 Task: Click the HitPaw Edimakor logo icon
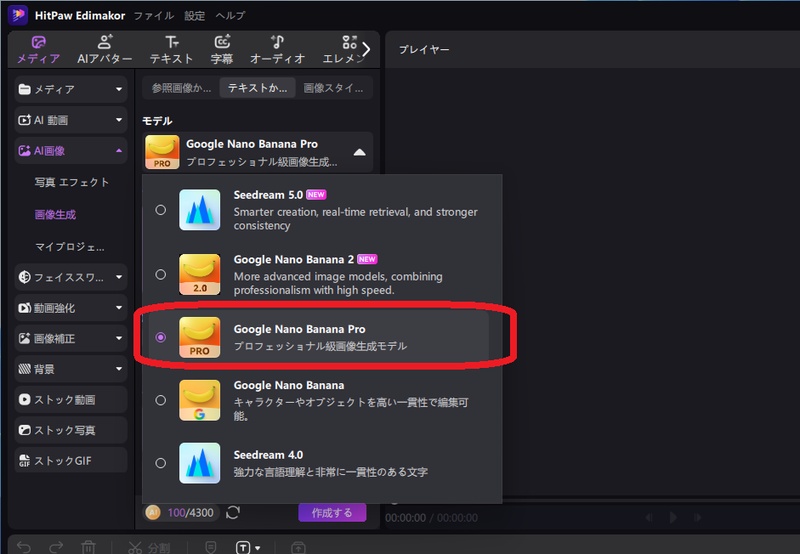pyautogui.click(x=18, y=15)
